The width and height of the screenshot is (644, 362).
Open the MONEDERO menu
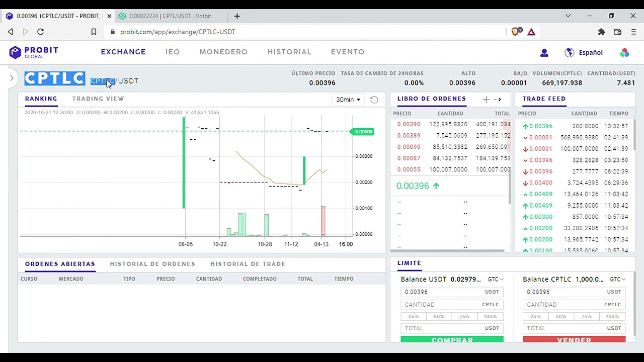point(223,52)
